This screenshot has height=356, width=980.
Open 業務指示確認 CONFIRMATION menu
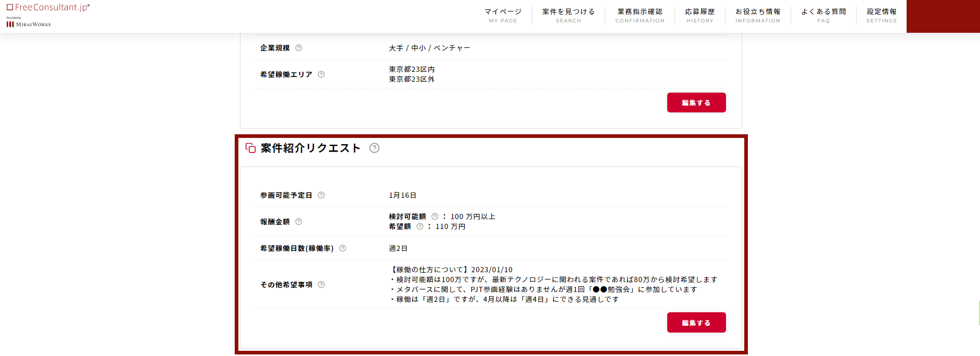[640, 16]
